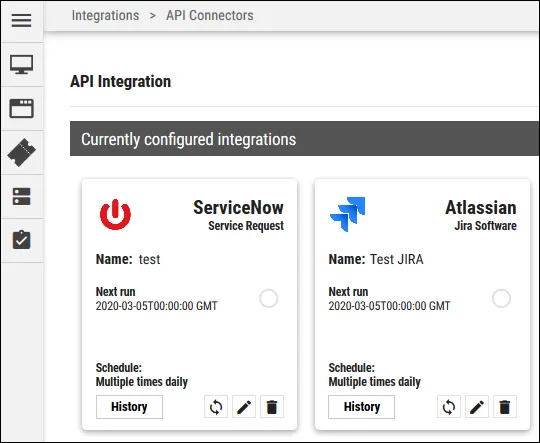Edit the ServiceNow test integration
540x443 pixels.
coord(244,407)
